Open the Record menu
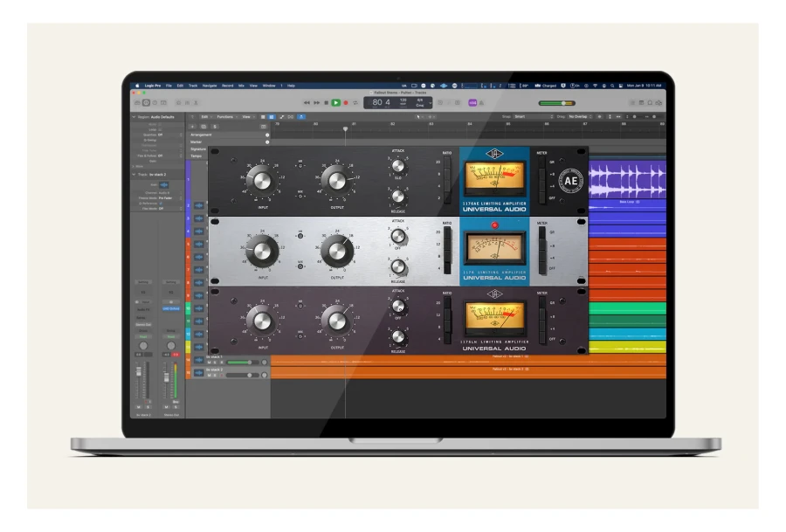The height and width of the screenshot is (532, 786). pos(228,86)
